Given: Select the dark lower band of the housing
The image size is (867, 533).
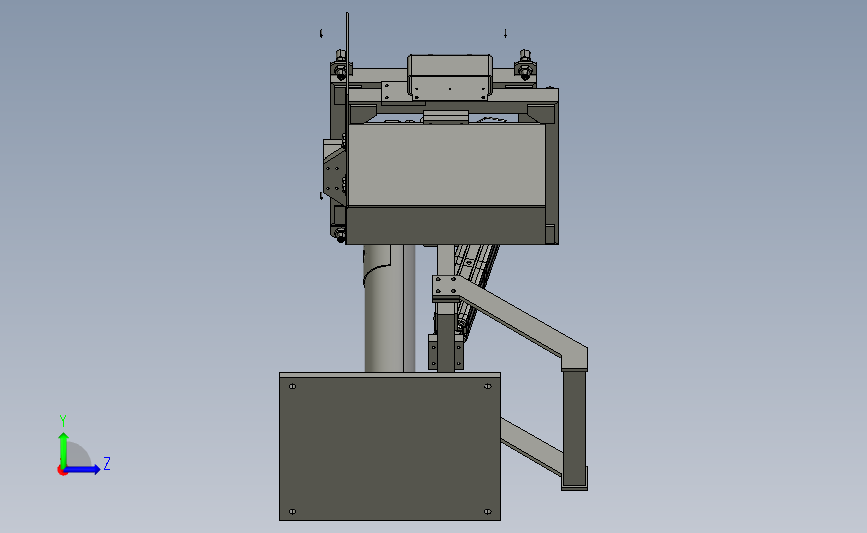Looking at the screenshot, I should (446, 226).
